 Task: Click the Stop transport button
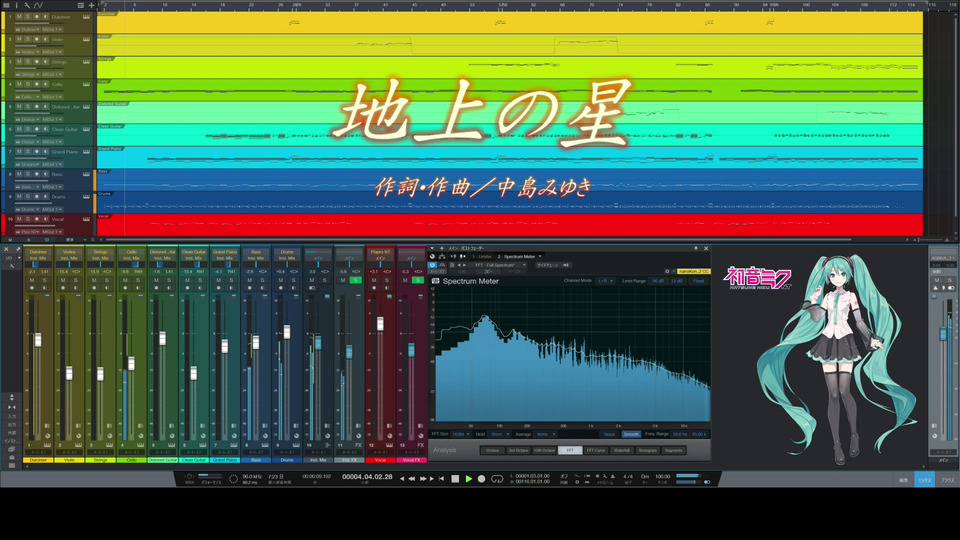pos(455,479)
